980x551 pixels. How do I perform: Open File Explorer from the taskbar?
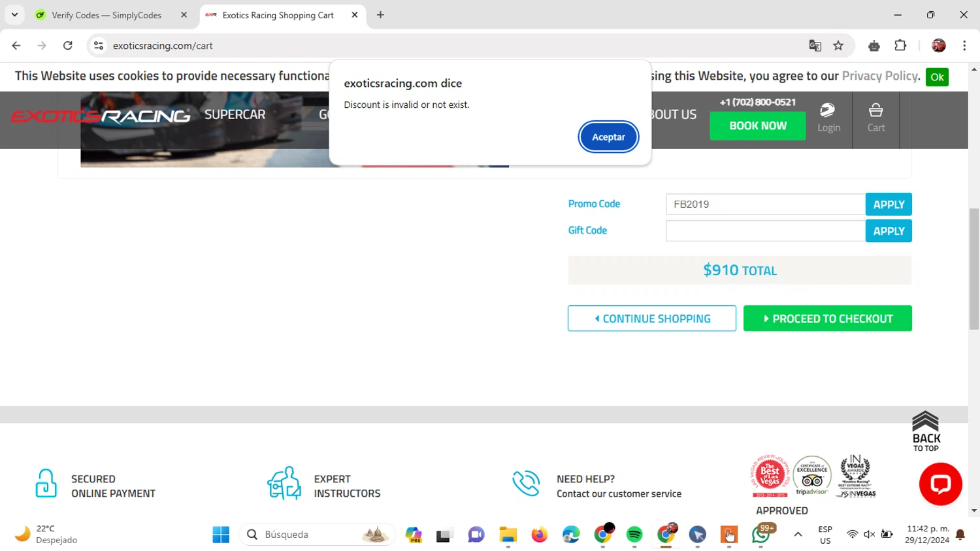[x=508, y=535]
